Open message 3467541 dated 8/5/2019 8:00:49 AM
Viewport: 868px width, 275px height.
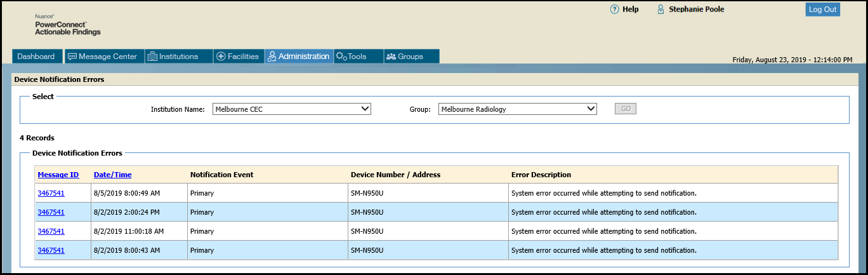(x=51, y=193)
